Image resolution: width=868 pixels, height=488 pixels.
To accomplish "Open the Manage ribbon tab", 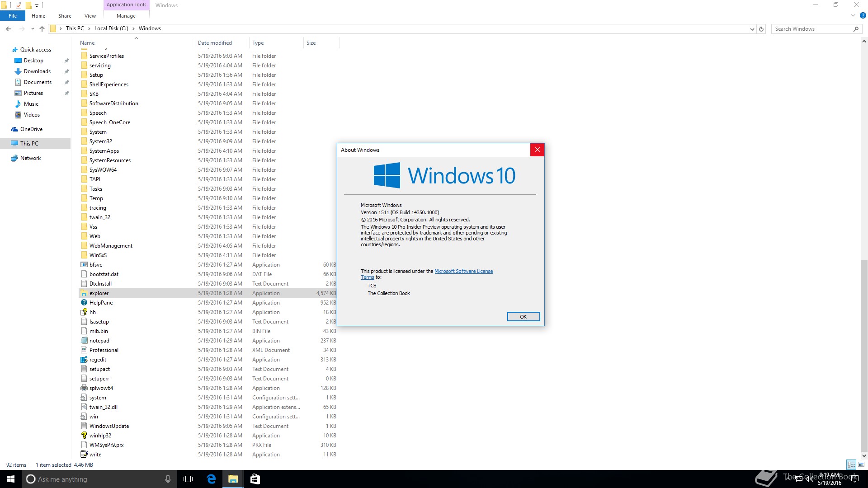I will click(x=126, y=16).
